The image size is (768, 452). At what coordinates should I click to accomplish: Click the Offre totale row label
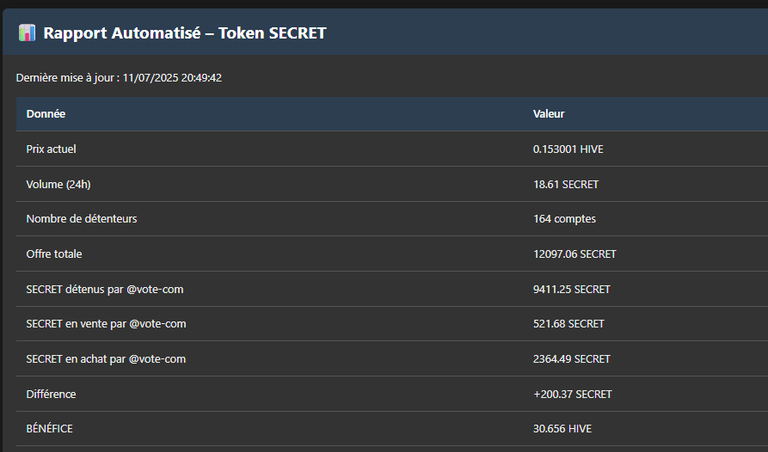[54, 254]
